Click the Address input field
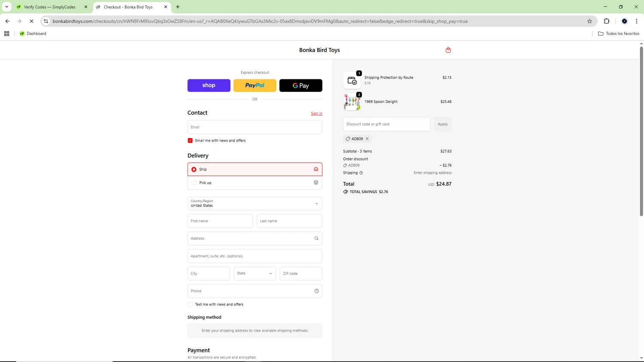The height and width of the screenshot is (362, 644). coord(255,238)
